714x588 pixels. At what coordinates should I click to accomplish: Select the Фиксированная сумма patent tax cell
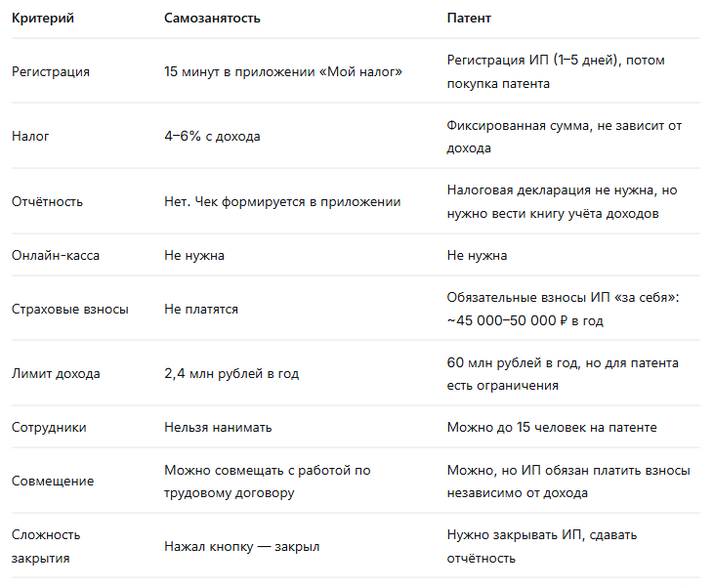(x=565, y=137)
